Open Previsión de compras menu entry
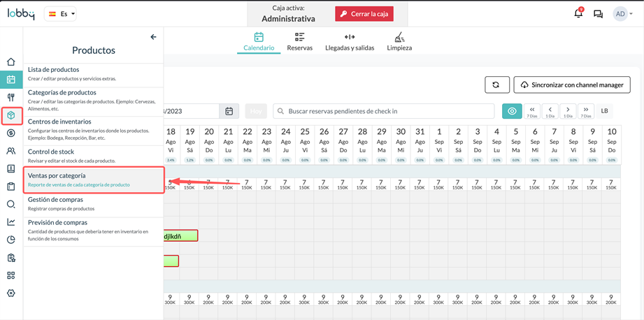This screenshot has height=320, width=644. coord(94,232)
